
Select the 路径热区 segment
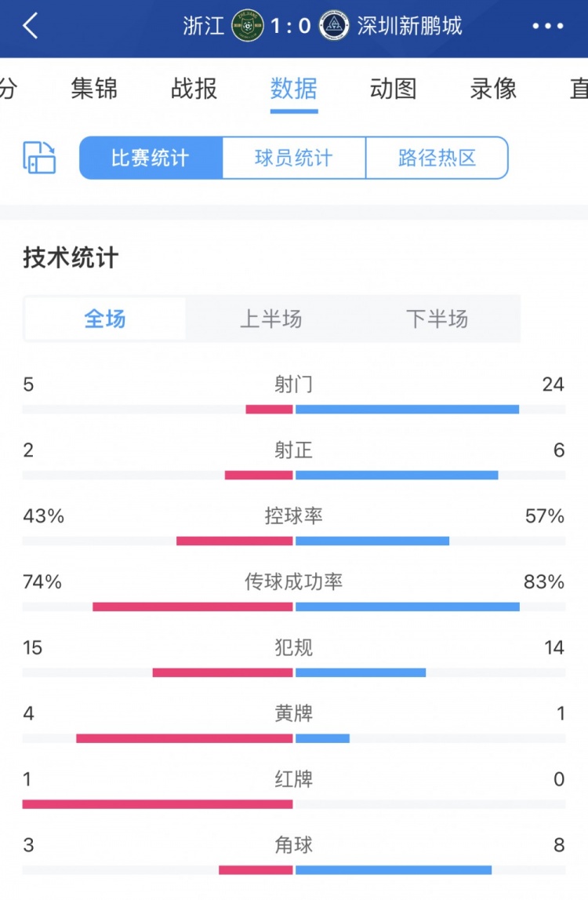(x=437, y=158)
